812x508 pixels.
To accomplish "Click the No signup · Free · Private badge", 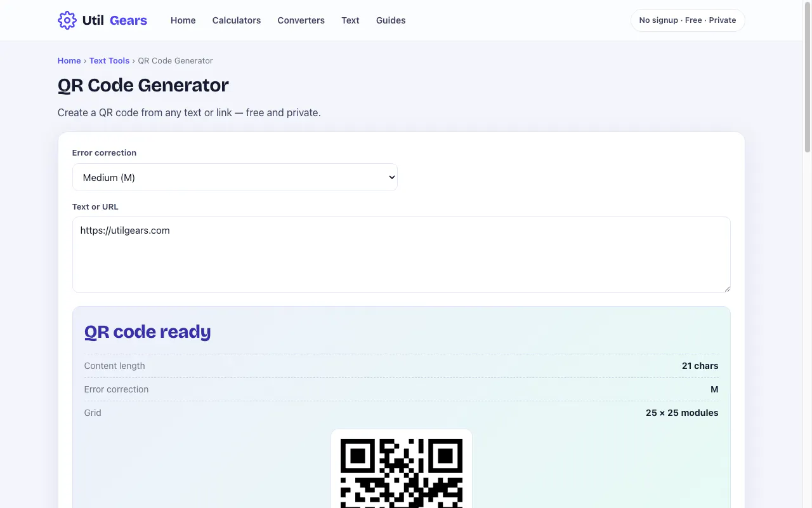I will 688,20.
